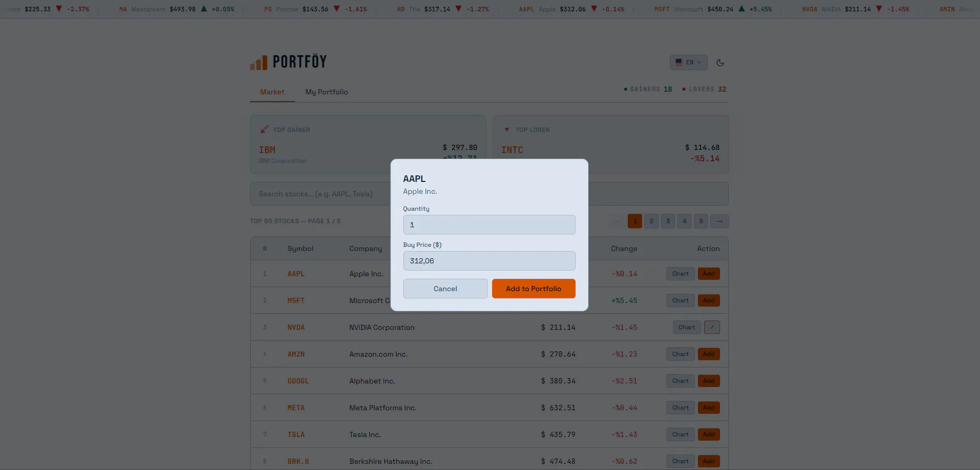
Task: Open the My Portfolio tab
Action: tap(326, 92)
